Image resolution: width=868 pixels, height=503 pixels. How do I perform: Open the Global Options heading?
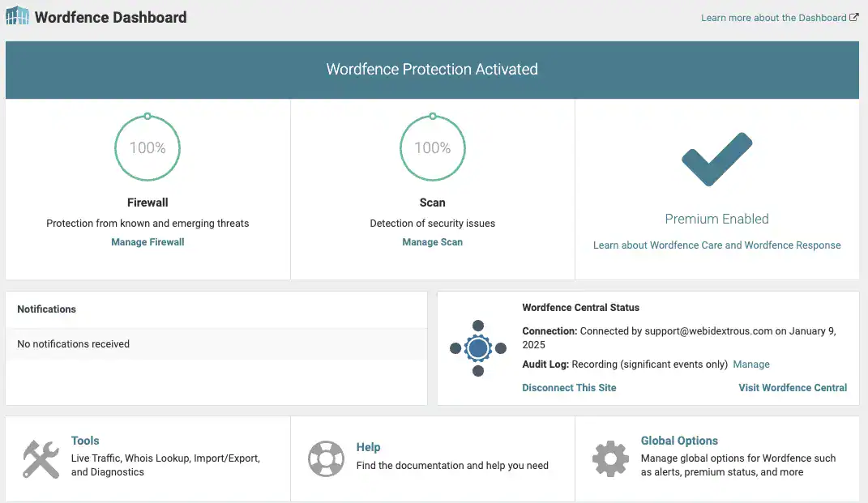pos(679,441)
